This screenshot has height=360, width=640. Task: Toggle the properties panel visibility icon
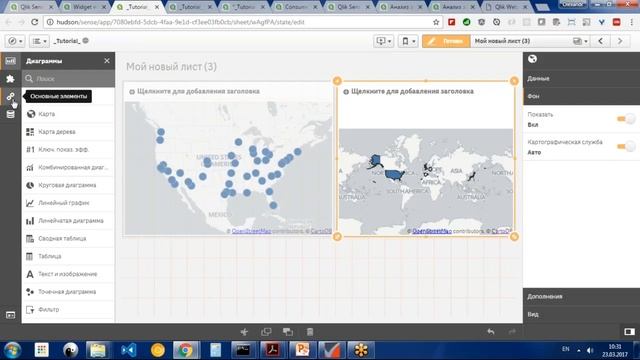[x=629, y=332]
